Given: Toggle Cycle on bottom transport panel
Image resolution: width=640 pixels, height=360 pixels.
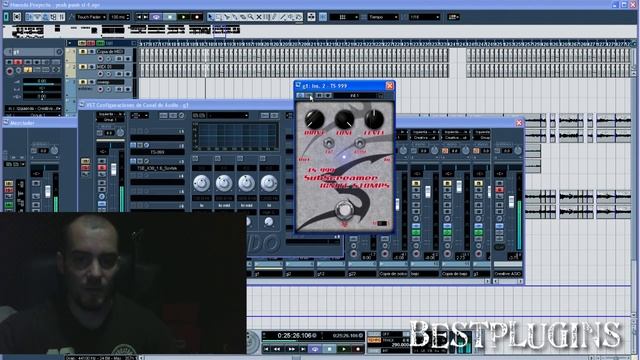Looking at the screenshot, I should click(x=315, y=349).
